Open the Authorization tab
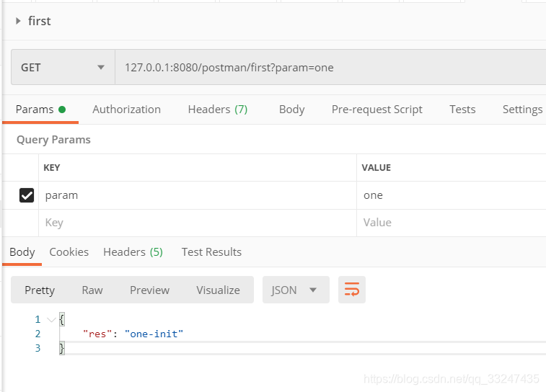 tap(126, 110)
